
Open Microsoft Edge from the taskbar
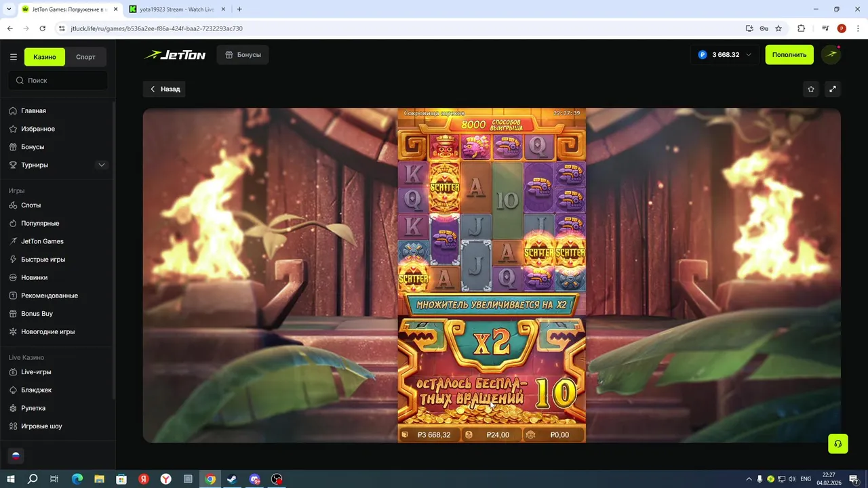pyautogui.click(x=77, y=479)
